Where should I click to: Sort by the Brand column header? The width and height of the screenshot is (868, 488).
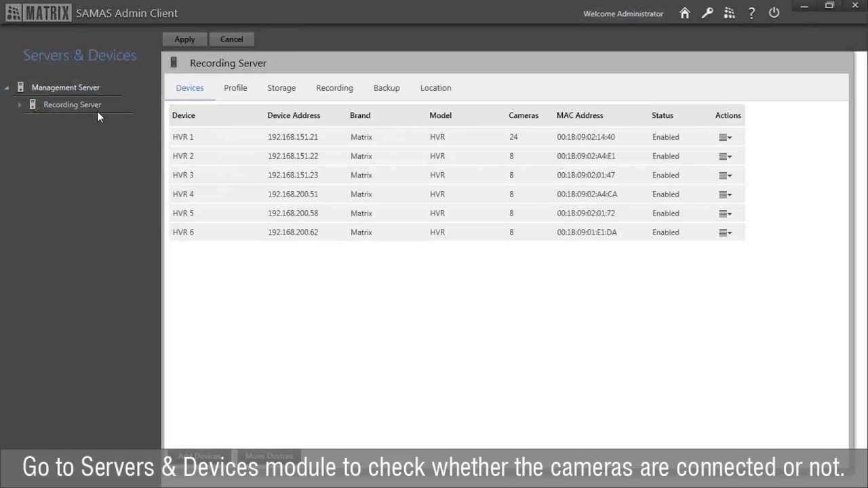click(x=360, y=115)
